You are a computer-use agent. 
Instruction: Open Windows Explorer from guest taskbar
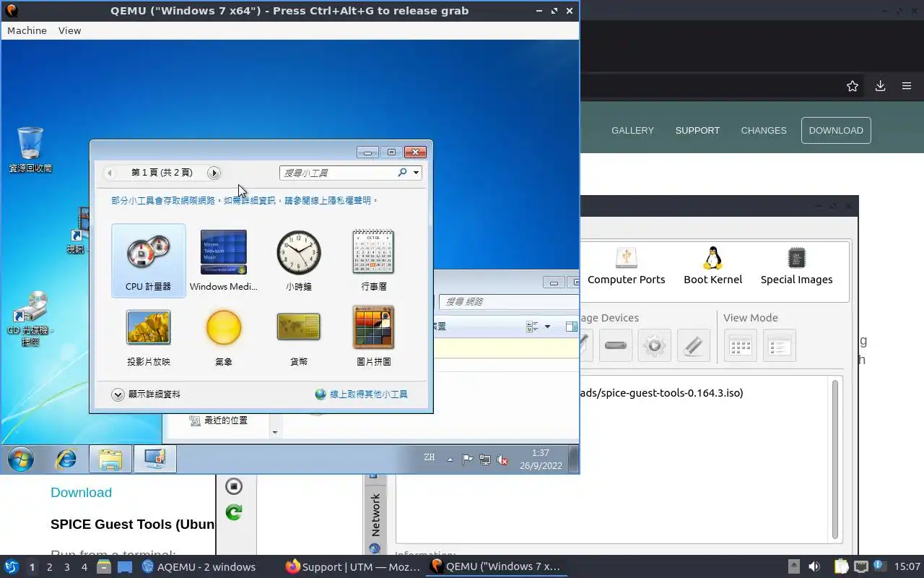110,460
